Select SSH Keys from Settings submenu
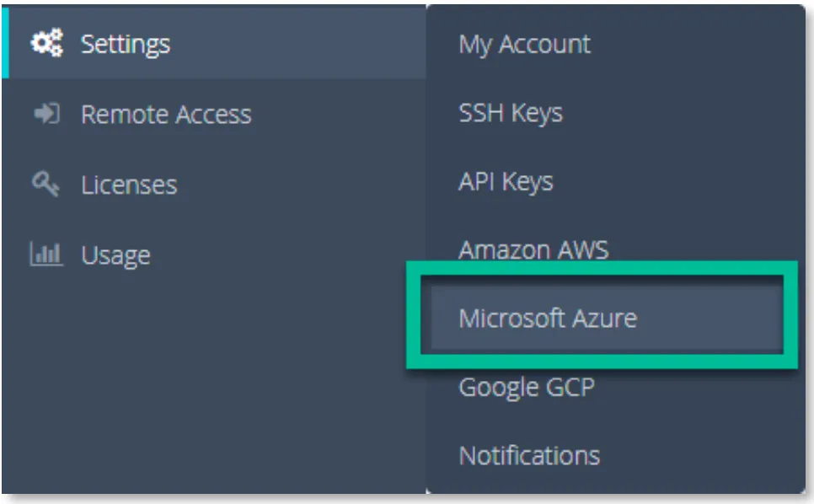This screenshot has width=814, height=504. pos(511,113)
